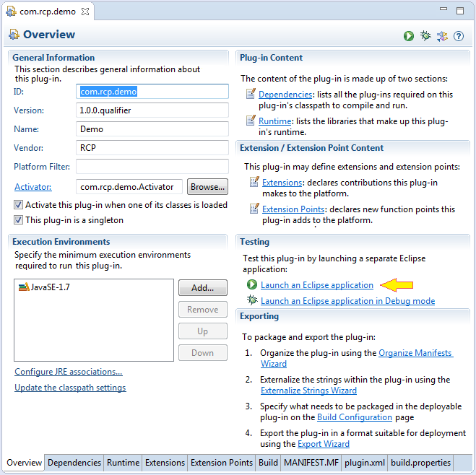Open the Dependencies link in Plug-in Content
Image resolution: width=476 pixels, height=475 pixels.
285,95
